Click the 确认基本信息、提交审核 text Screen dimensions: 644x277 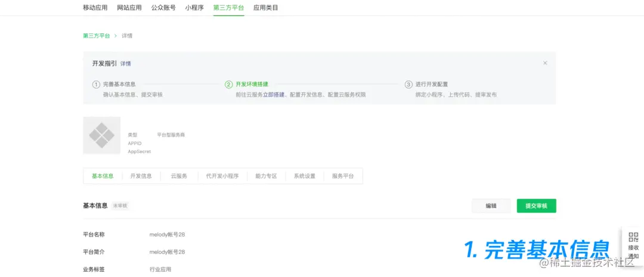[x=132, y=95]
